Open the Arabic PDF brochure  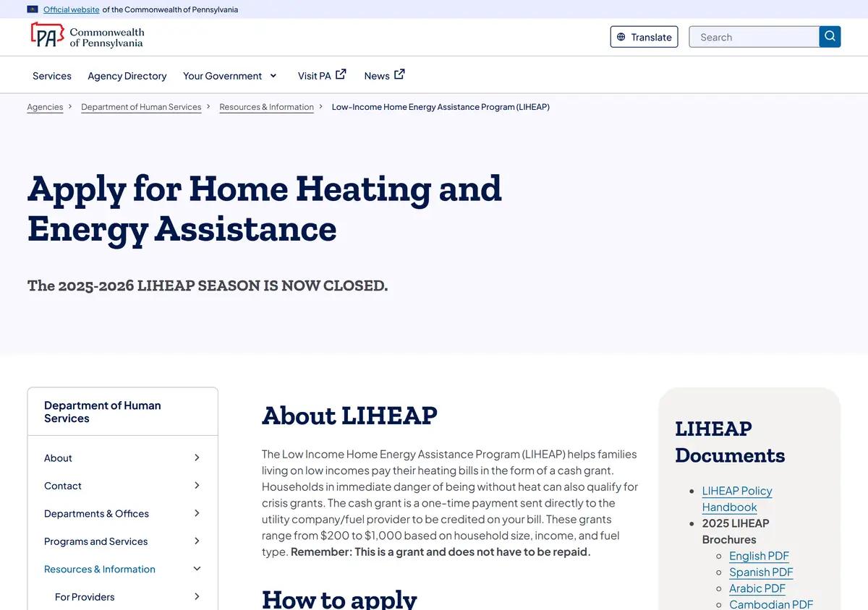pos(757,588)
